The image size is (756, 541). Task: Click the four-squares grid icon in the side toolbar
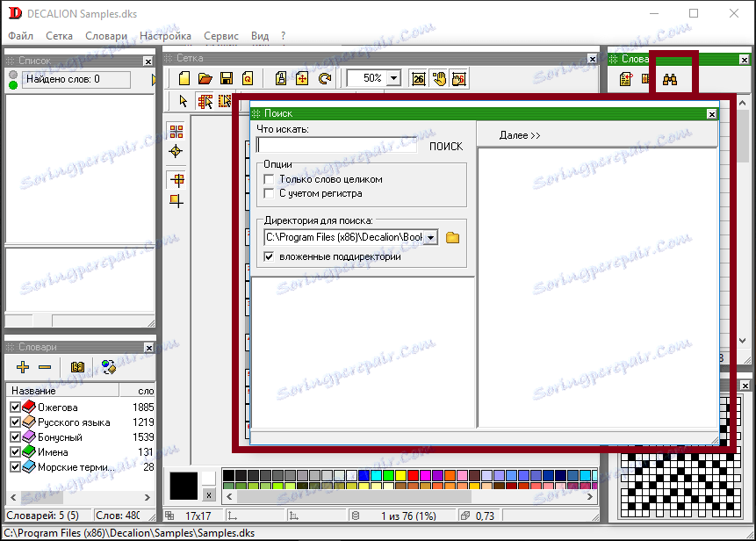tap(176, 131)
